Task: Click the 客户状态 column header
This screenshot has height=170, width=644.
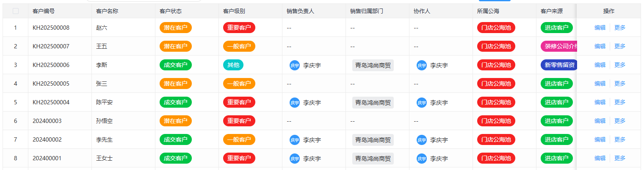Action: click(171, 11)
